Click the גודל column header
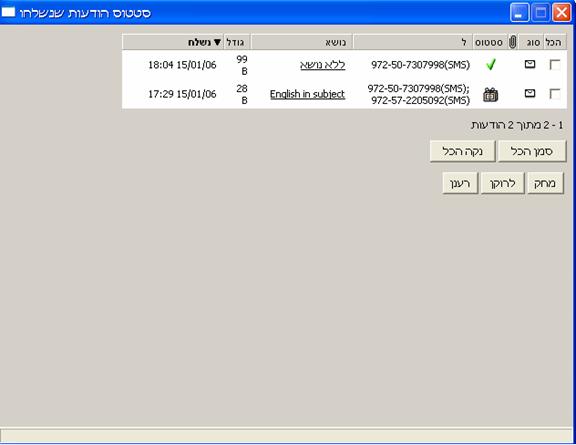This screenshot has width=576, height=445. pos(237,42)
